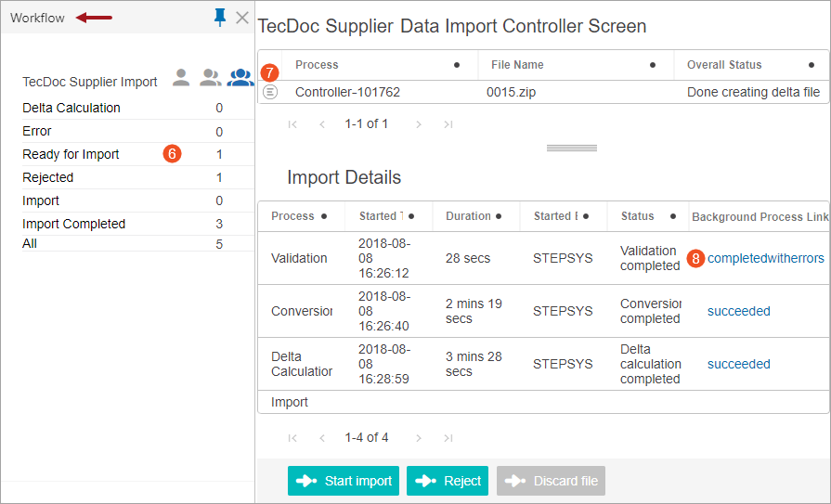Screen dimensions: 831x504
Task: Open Process column options dot in top table
Action: point(457,65)
